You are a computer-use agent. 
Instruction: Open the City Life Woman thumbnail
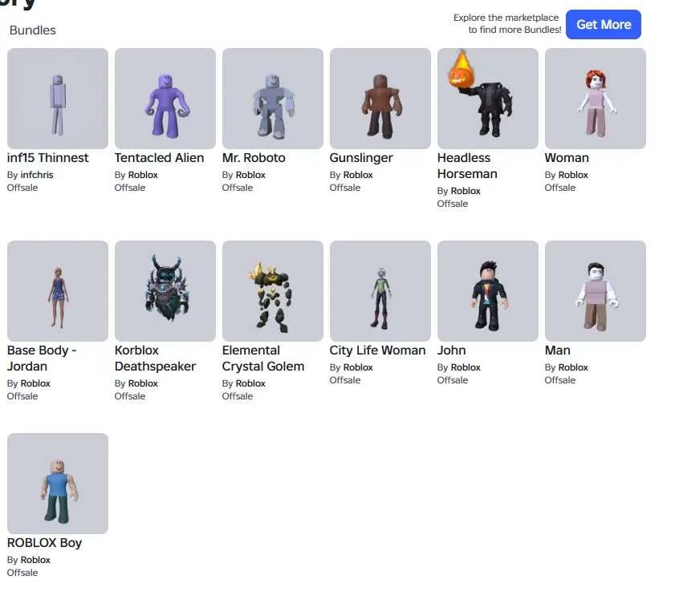tap(380, 291)
